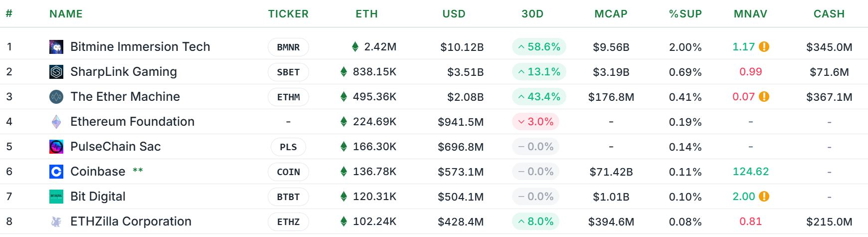The image size is (868, 237).
Task: Click the green 58.6% change pill
Action: [x=538, y=47]
